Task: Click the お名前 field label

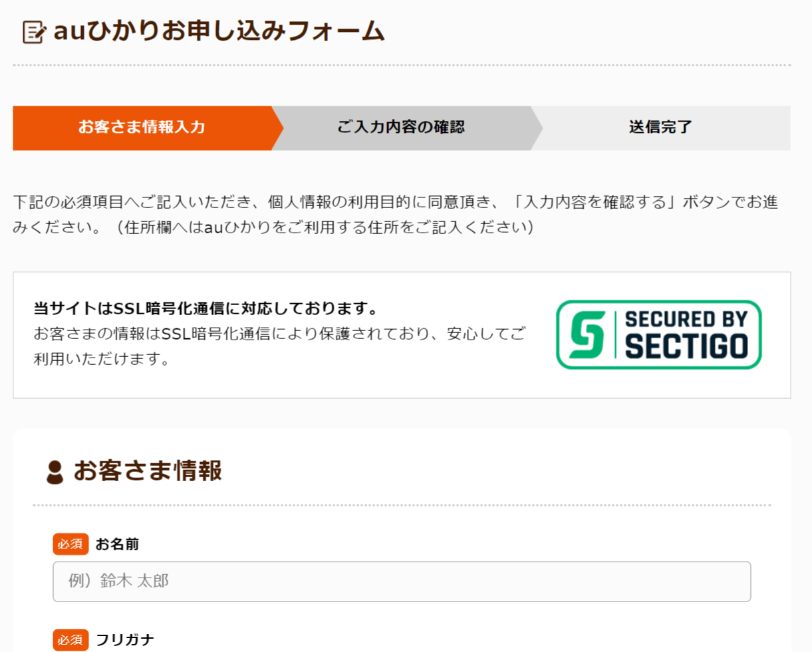Action: click(x=117, y=544)
